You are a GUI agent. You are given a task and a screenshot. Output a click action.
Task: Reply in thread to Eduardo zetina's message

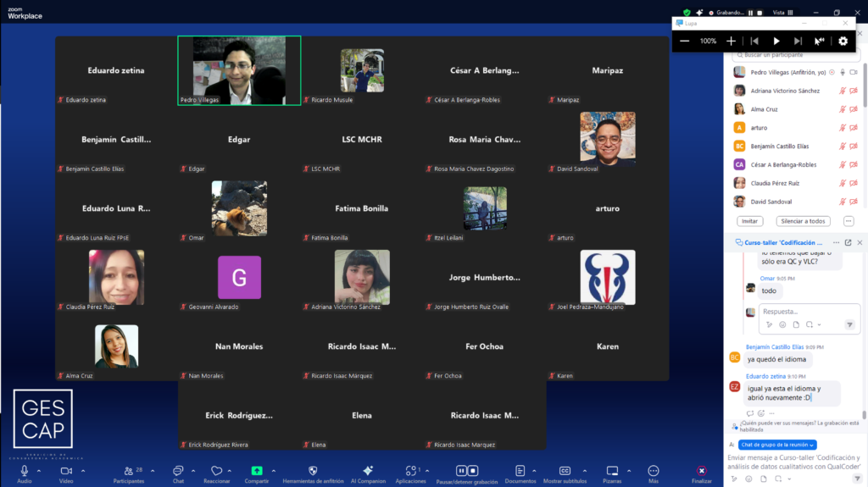pyautogui.click(x=749, y=413)
